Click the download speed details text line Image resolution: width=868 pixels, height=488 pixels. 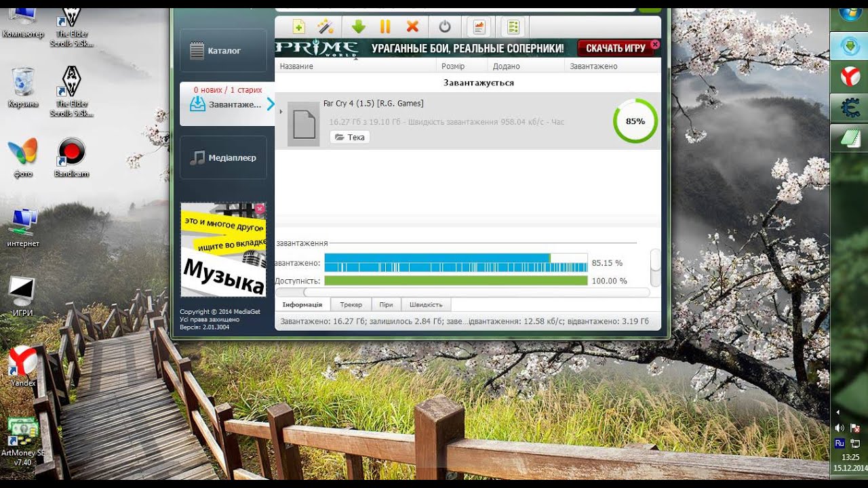point(446,122)
